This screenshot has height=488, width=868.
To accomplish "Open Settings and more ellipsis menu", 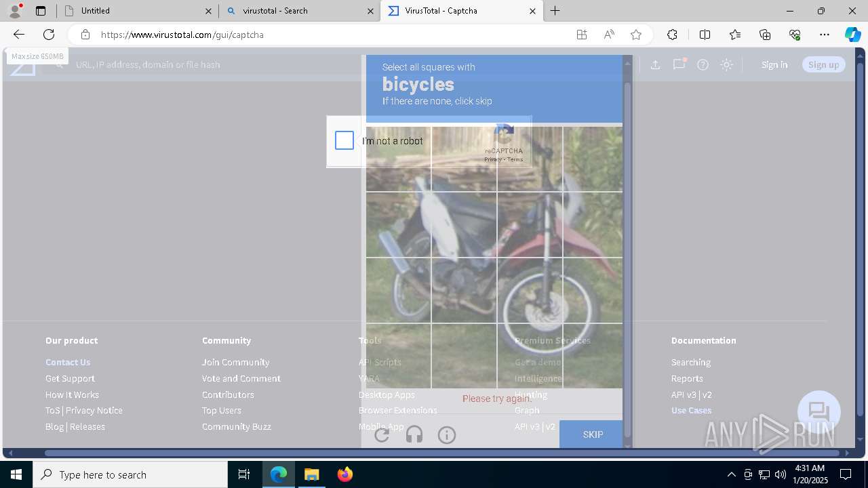I will click(825, 35).
